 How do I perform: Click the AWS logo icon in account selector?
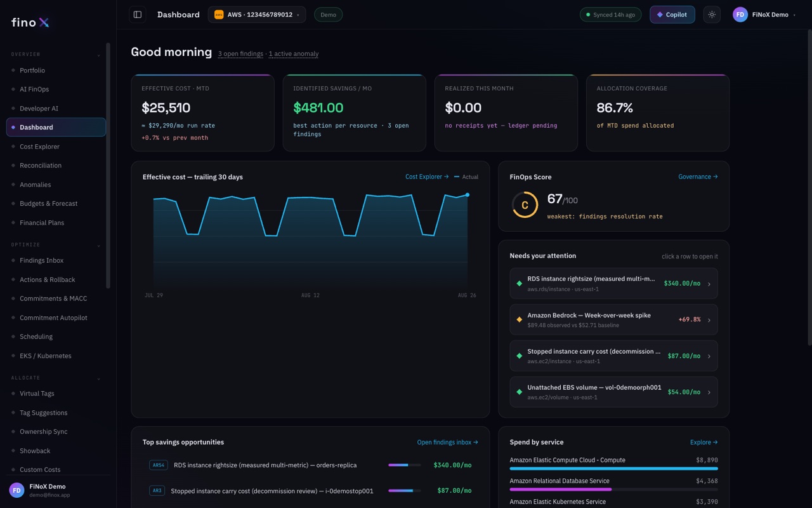(x=219, y=15)
